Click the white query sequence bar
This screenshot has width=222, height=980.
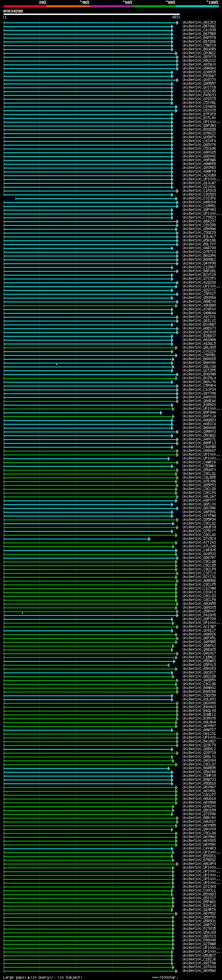(92, 14)
